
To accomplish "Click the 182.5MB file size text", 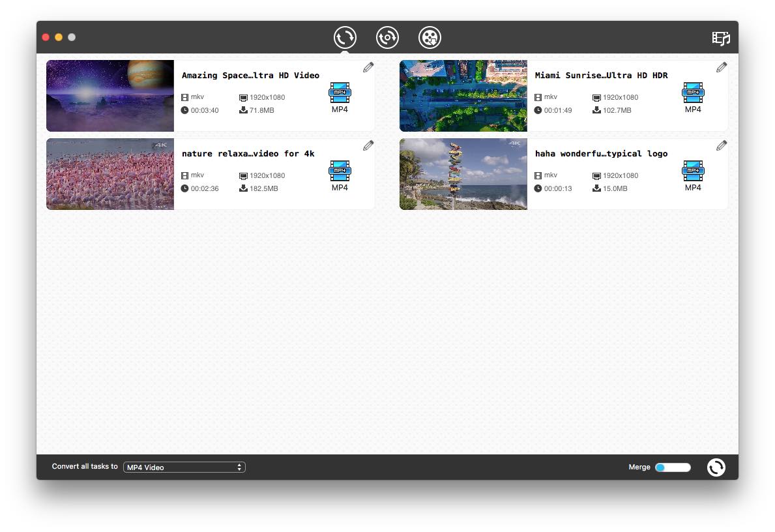I will click(263, 188).
